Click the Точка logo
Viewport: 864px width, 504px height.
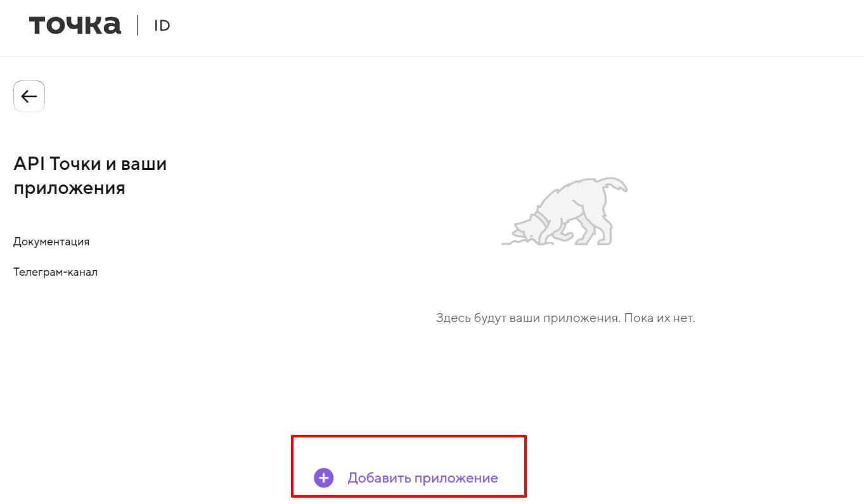coord(75,26)
